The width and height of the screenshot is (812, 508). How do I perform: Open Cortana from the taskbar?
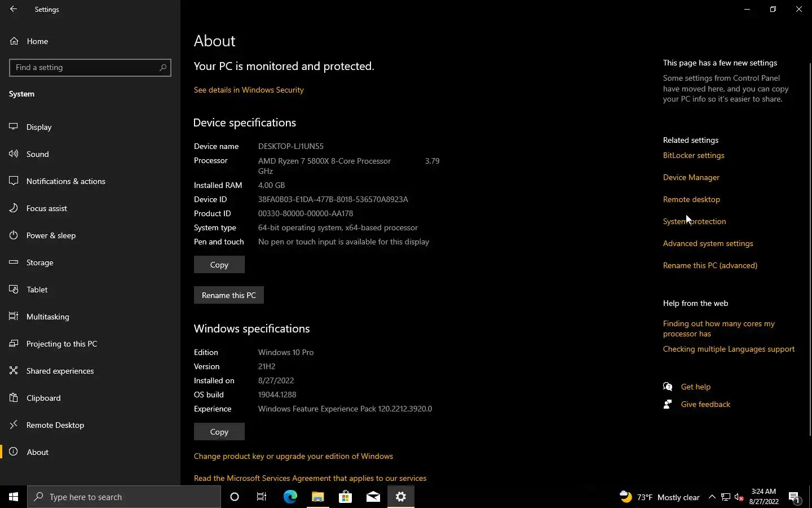[235, 497]
